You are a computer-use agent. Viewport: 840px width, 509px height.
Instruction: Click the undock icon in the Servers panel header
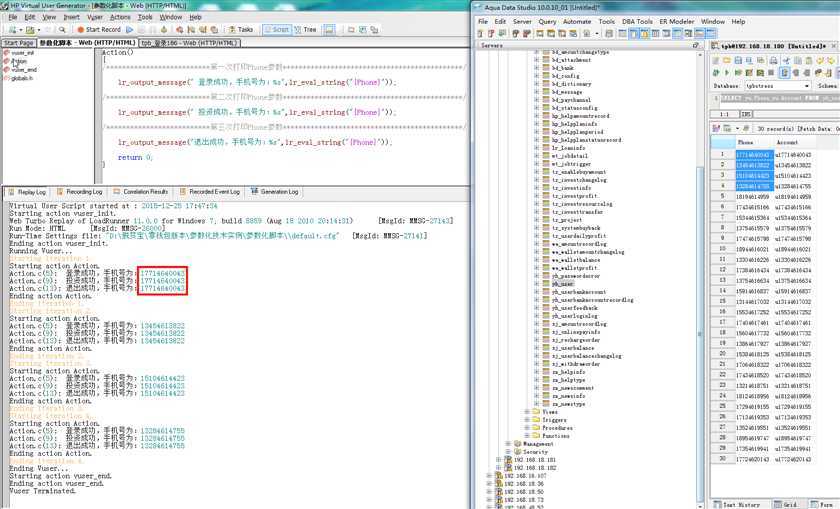pos(696,46)
